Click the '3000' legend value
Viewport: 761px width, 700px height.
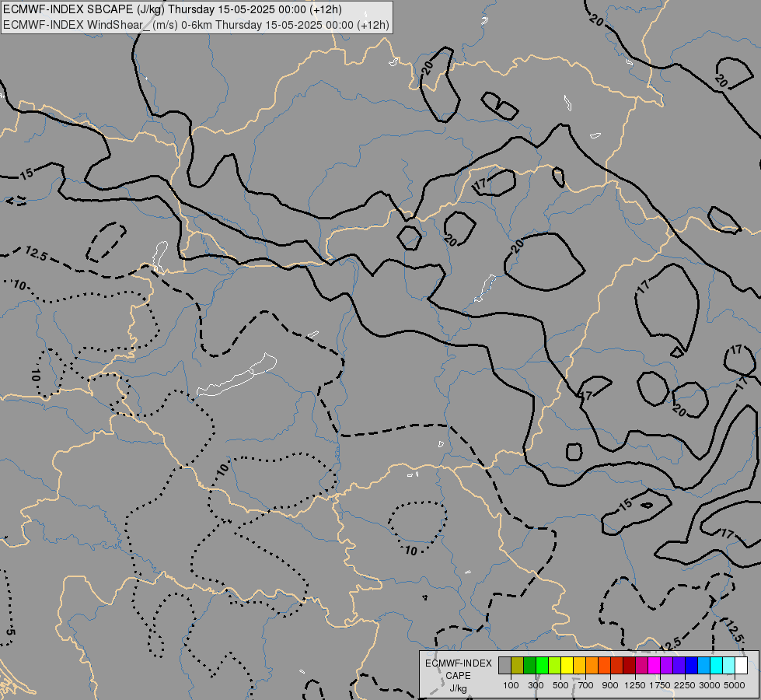[709, 685]
